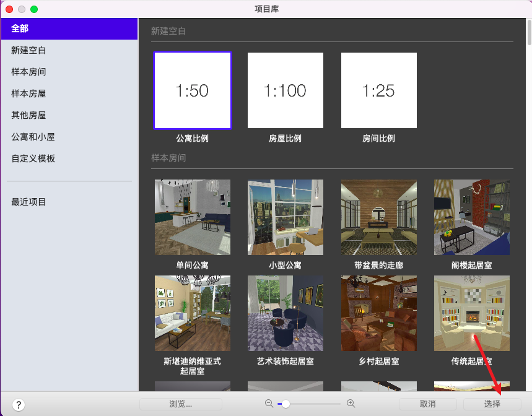Click the 乡村起居室 caption text
This screenshot has width=532, height=416.
coord(378,361)
